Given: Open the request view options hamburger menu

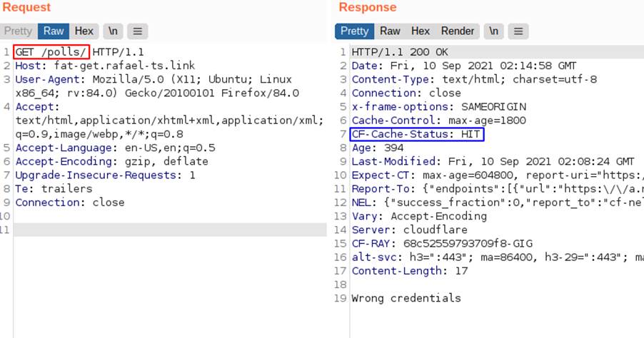Looking at the screenshot, I should (x=138, y=31).
